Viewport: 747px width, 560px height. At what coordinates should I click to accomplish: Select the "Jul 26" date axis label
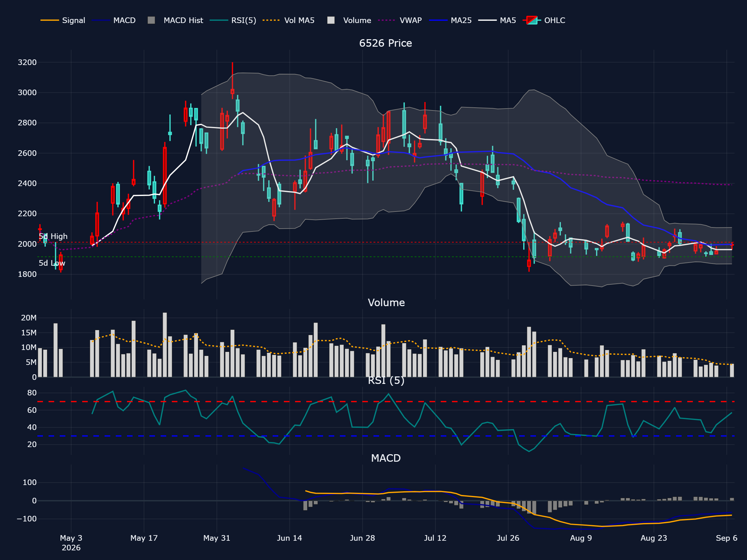[x=508, y=538]
